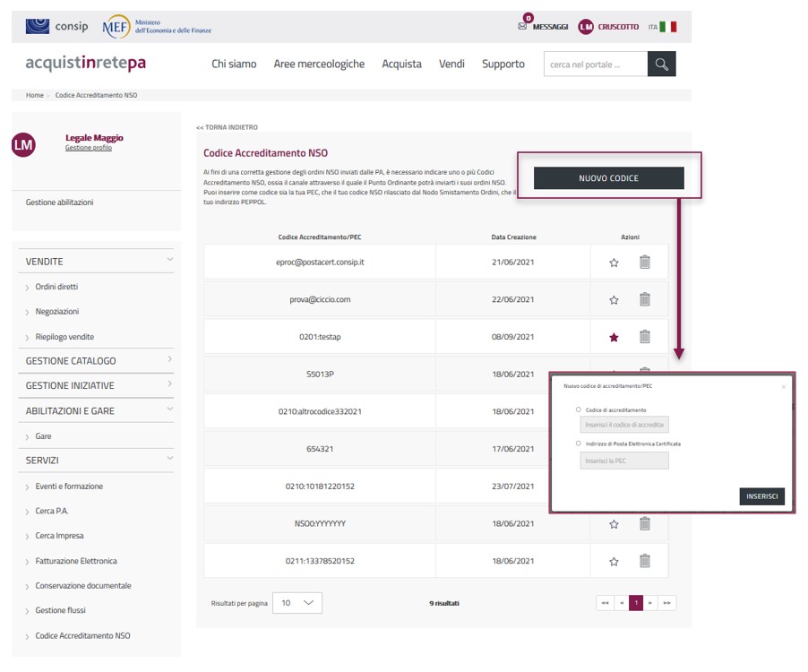808x672 pixels.
Task: Open the Cruscotto LM icon
Action: point(586,27)
